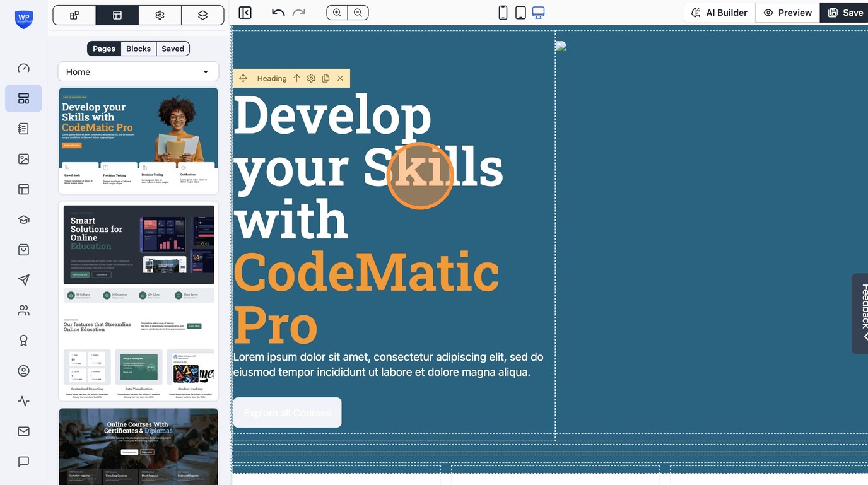The image size is (868, 485).
Task: Open the users group icon in sidebar
Action: tap(23, 310)
